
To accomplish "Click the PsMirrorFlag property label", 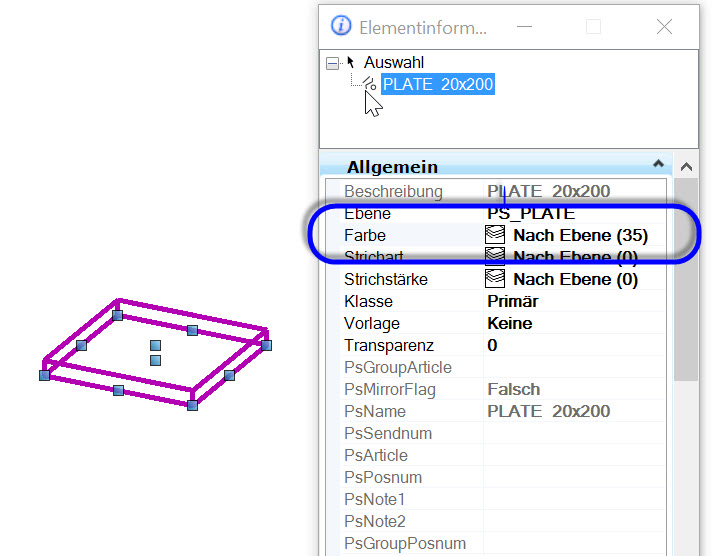I will click(x=390, y=390).
